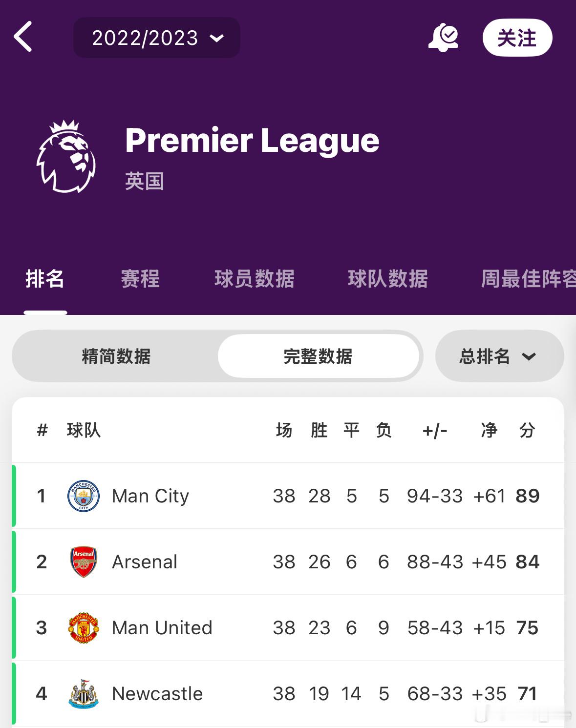Open the 2022/2023 season dropdown

(157, 38)
